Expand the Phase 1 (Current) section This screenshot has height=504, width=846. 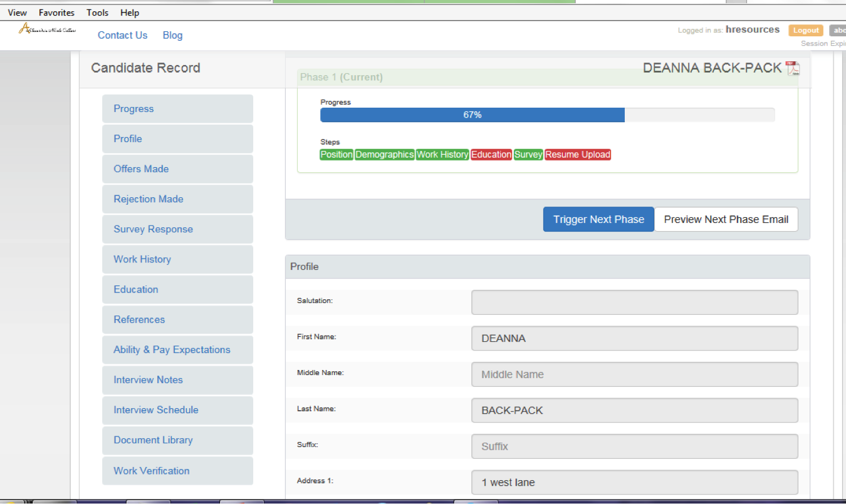coord(341,77)
